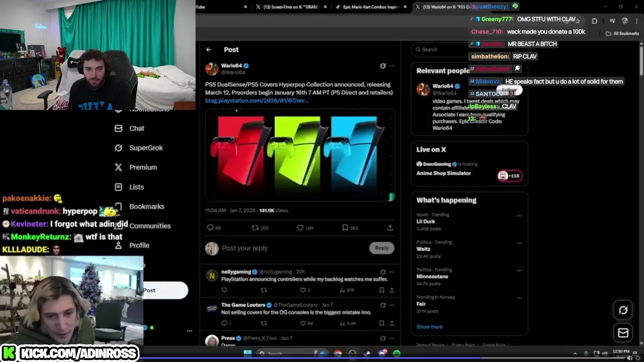Click the X Premium logo icon
The width and height of the screenshot is (644, 362).
(x=118, y=167)
